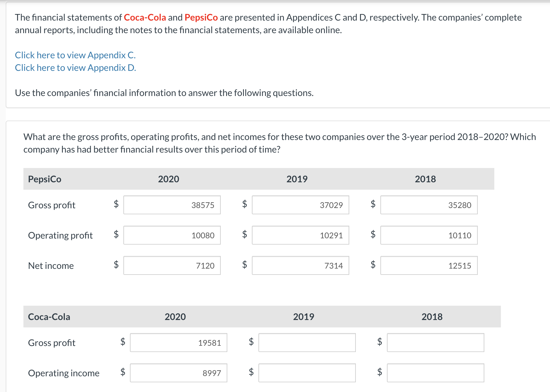
Task: Select empty Coca-Cola Operating income 2019 field
Action: click(307, 373)
